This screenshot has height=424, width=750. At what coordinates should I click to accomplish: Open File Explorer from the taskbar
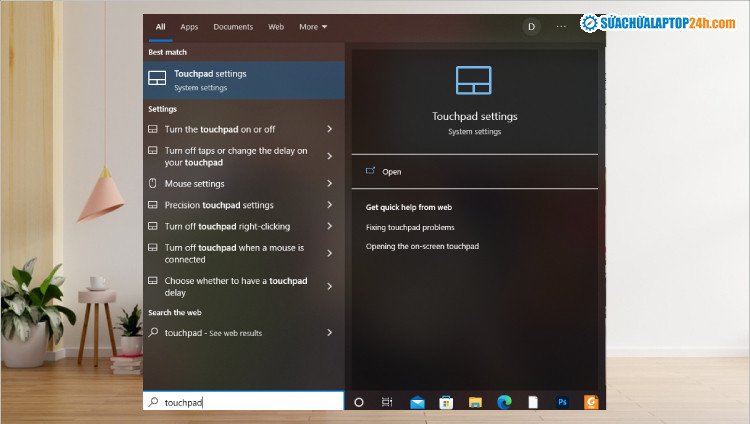pos(475,402)
